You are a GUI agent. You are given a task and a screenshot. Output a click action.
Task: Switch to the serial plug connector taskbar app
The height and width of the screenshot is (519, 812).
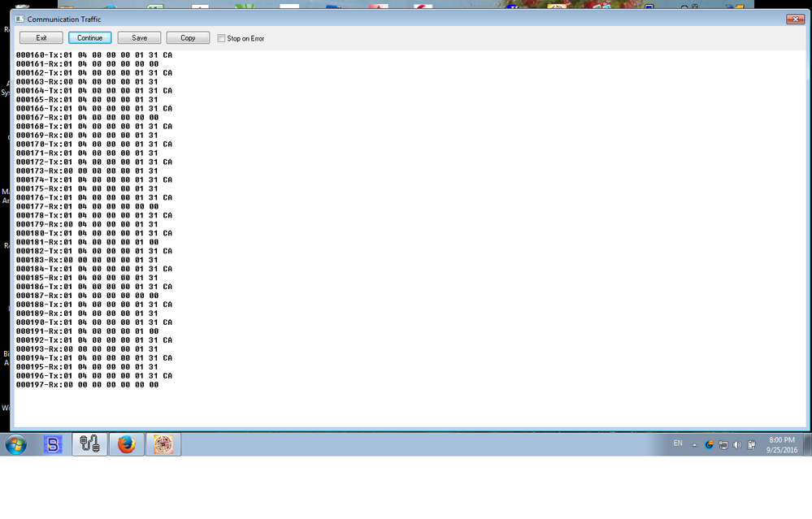89,444
